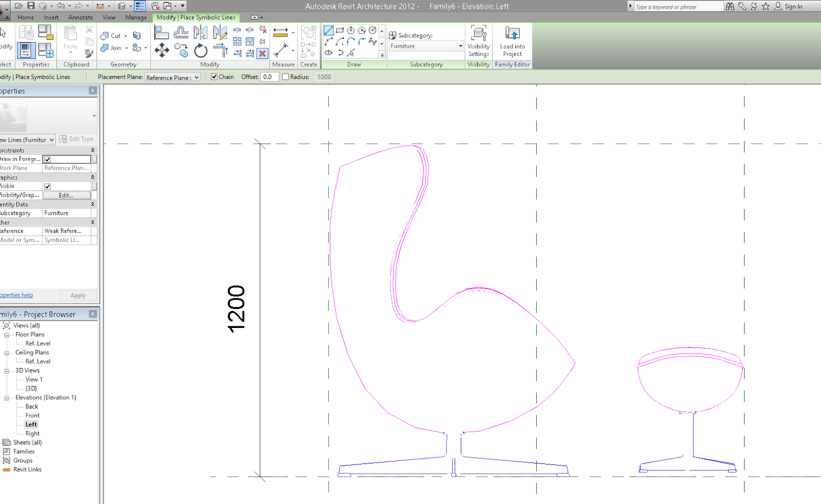Open the Manage ribbon tab
Viewport: 821px width, 504px height.
pos(135,17)
